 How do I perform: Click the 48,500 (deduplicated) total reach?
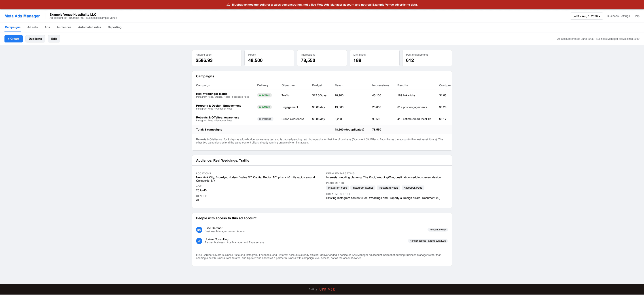pos(349,130)
